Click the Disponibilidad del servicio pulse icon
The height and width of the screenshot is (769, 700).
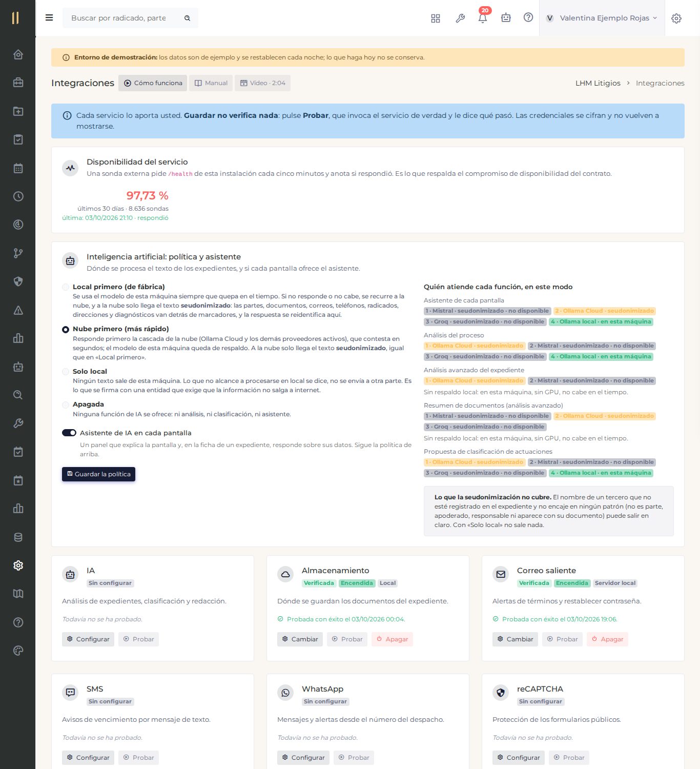click(x=70, y=168)
